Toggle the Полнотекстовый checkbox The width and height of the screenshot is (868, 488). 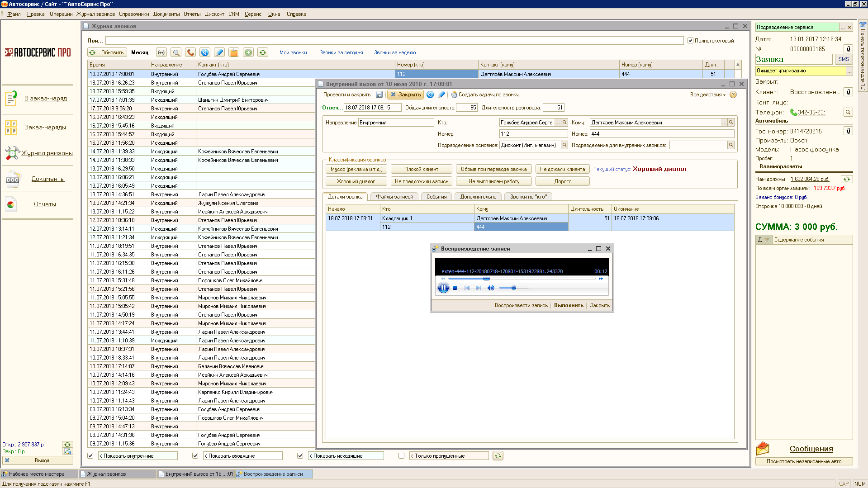coord(690,41)
